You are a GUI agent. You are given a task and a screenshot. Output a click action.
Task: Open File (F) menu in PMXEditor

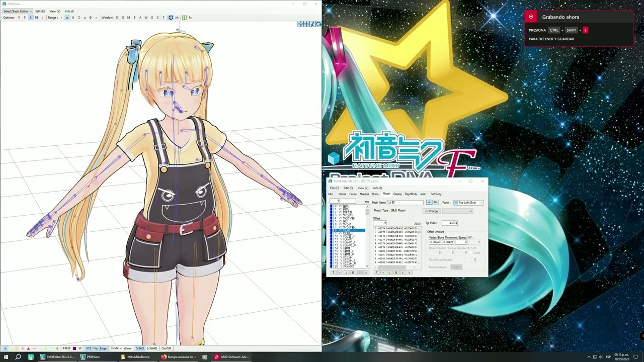tap(334, 188)
